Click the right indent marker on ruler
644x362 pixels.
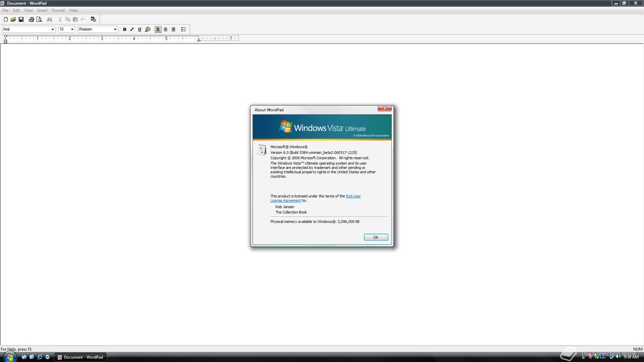(x=199, y=40)
